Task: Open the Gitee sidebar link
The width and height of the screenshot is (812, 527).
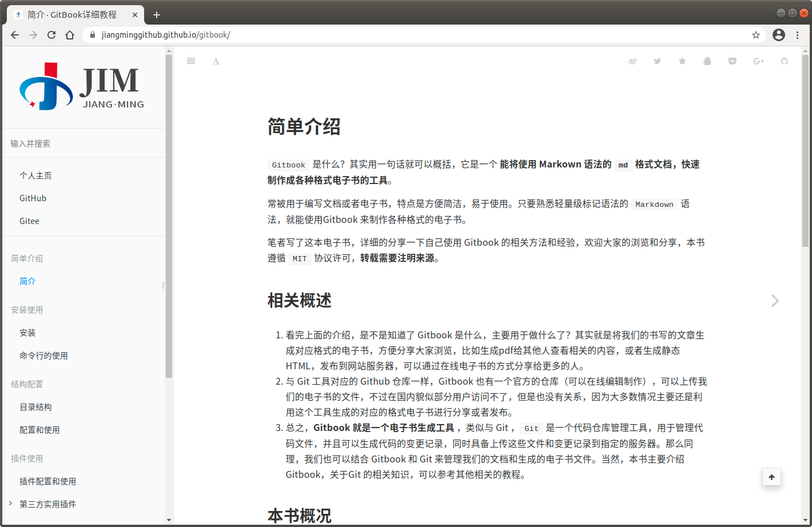Action: tap(29, 221)
